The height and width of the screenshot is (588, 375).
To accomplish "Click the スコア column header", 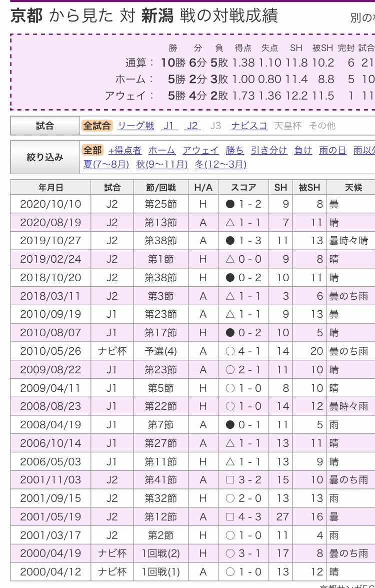I will pos(243,188).
